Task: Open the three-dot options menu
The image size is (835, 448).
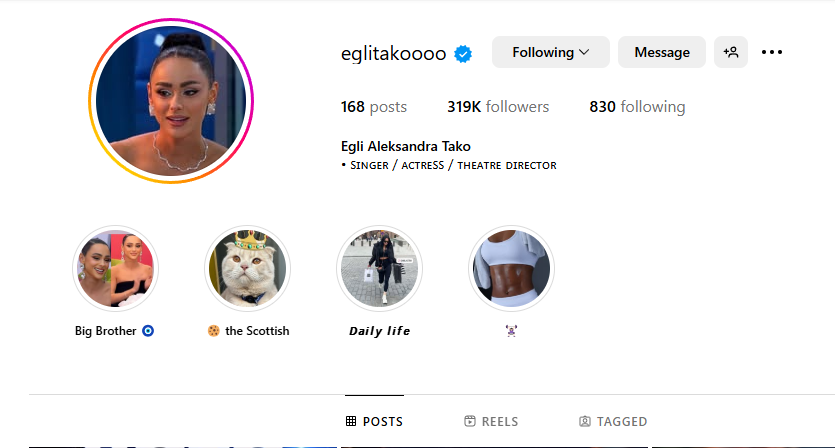Action: pyautogui.click(x=772, y=52)
